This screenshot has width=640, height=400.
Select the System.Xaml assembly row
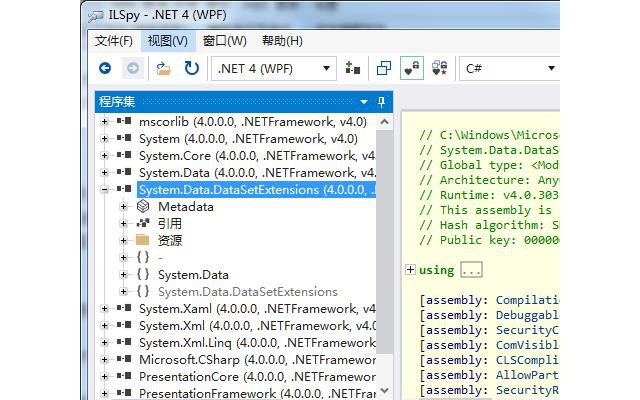257,309
